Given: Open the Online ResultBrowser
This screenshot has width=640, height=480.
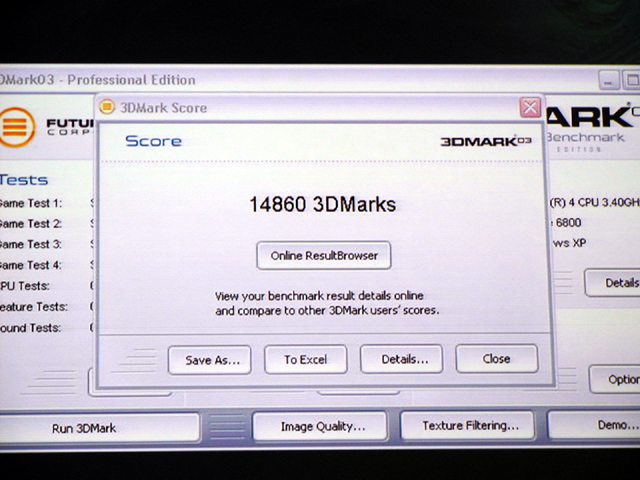Looking at the screenshot, I should tap(323, 255).
